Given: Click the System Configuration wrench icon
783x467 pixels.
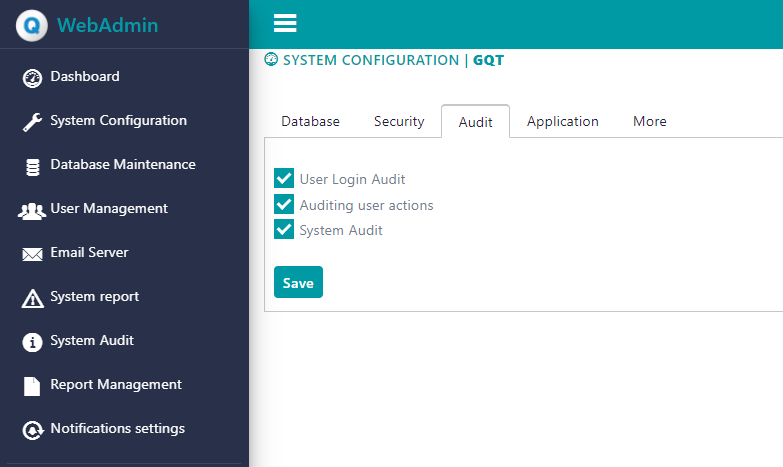Looking at the screenshot, I should [32, 122].
